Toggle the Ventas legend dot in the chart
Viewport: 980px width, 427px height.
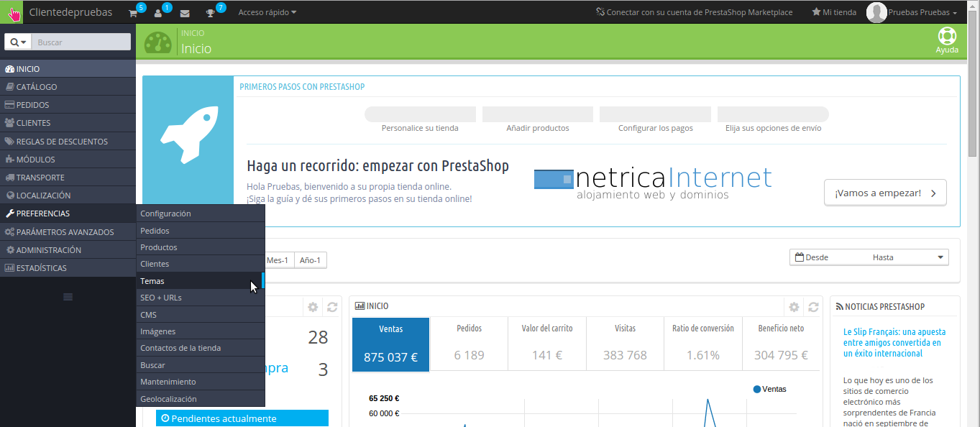pos(757,389)
